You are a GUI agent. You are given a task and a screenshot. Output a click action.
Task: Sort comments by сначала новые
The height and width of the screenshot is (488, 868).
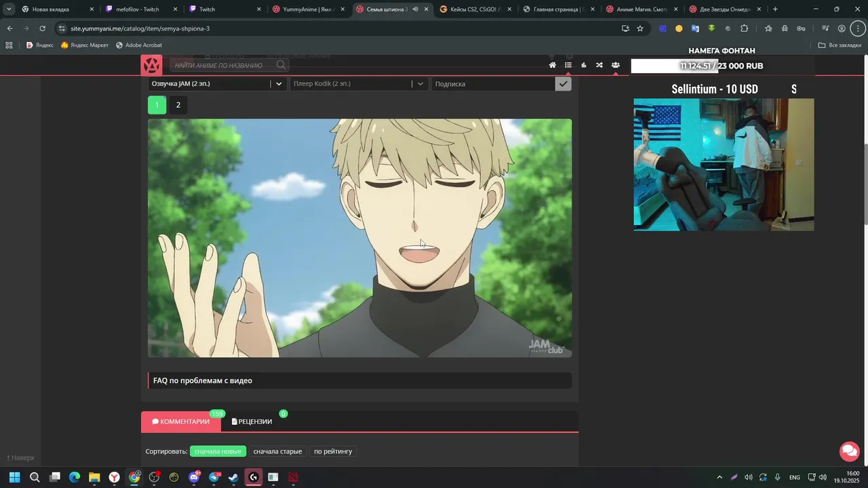(x=218, y=451)
